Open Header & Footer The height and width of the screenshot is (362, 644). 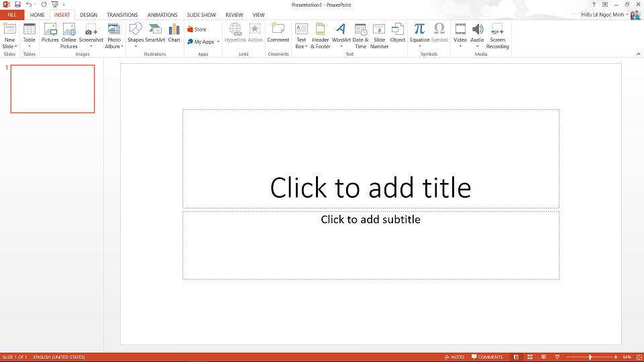tap(321, 36)
